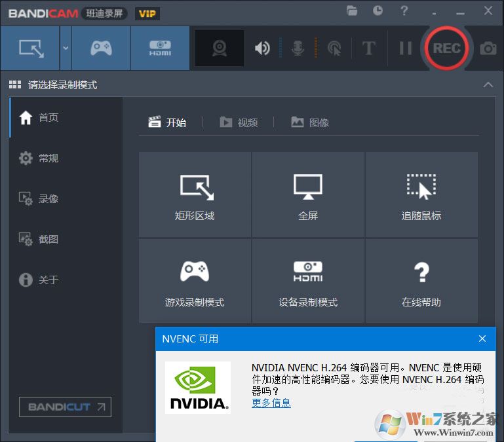The image size is (504, 442).
Task: Launch BANDICUT from the sidebar button
Action: [66, 407]
